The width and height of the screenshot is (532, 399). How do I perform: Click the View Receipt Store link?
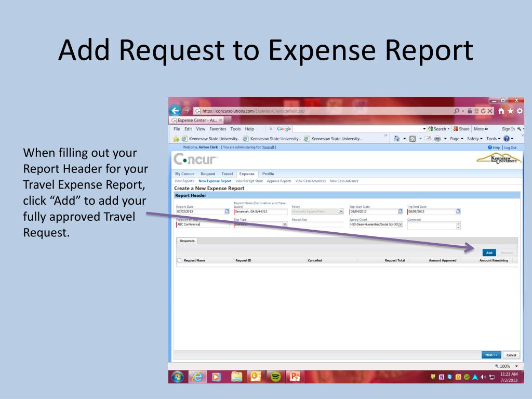249,181
